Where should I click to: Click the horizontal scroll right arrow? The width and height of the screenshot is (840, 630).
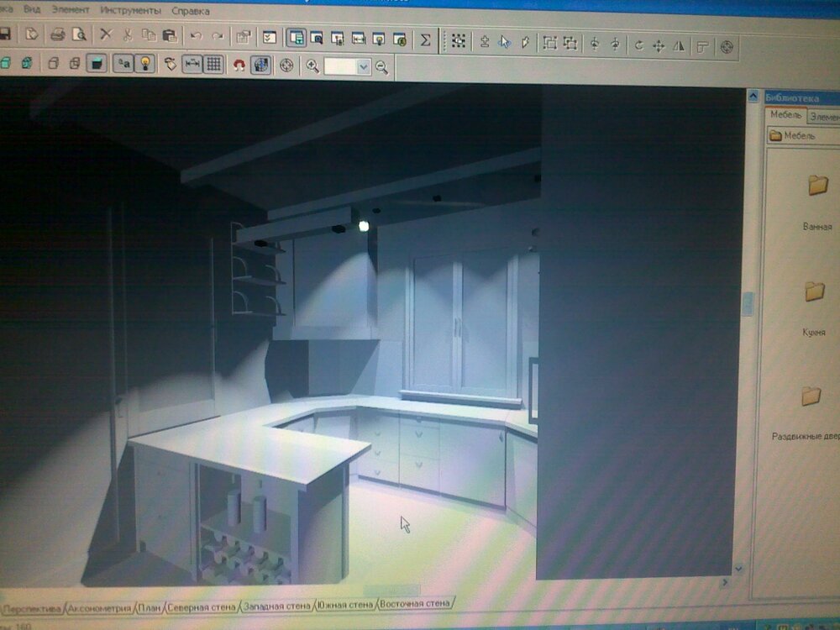click(x=726, y=582)
